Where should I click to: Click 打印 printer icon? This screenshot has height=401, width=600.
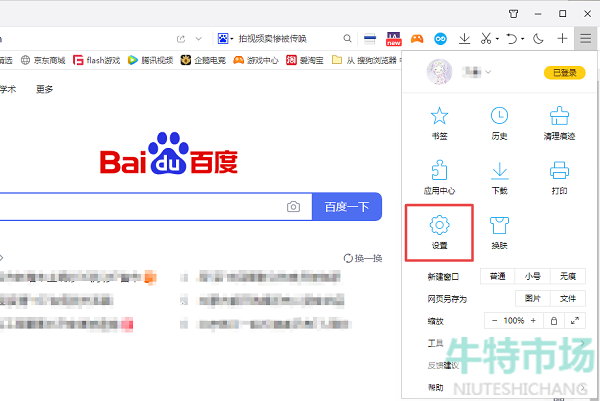tap(559, 171)
